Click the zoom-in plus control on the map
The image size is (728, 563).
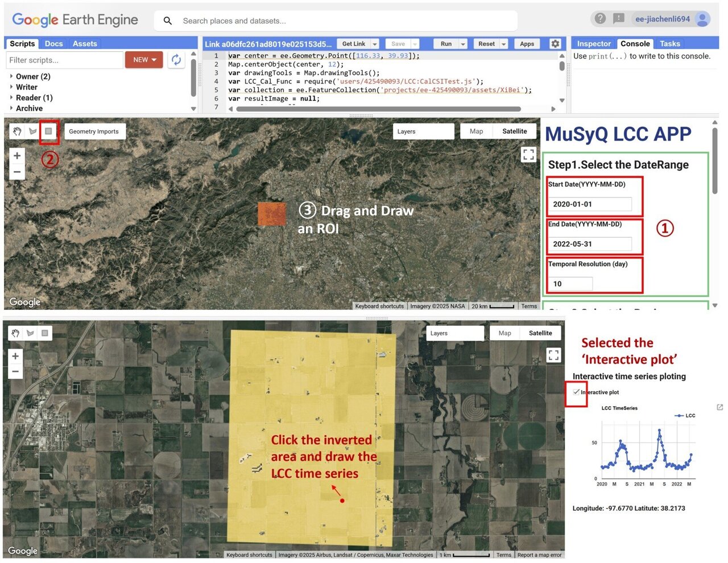(x=16, y=155)
